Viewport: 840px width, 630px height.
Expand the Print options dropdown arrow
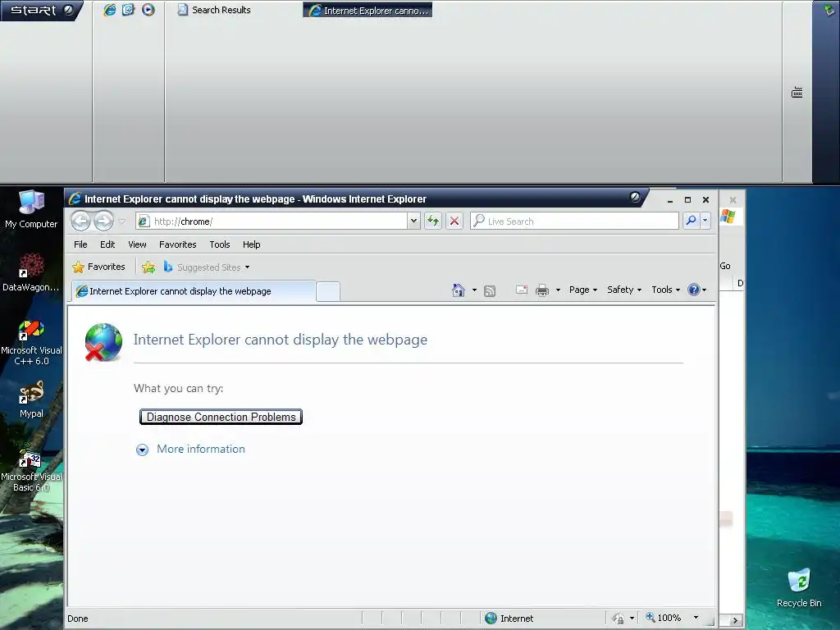(558, 290)
